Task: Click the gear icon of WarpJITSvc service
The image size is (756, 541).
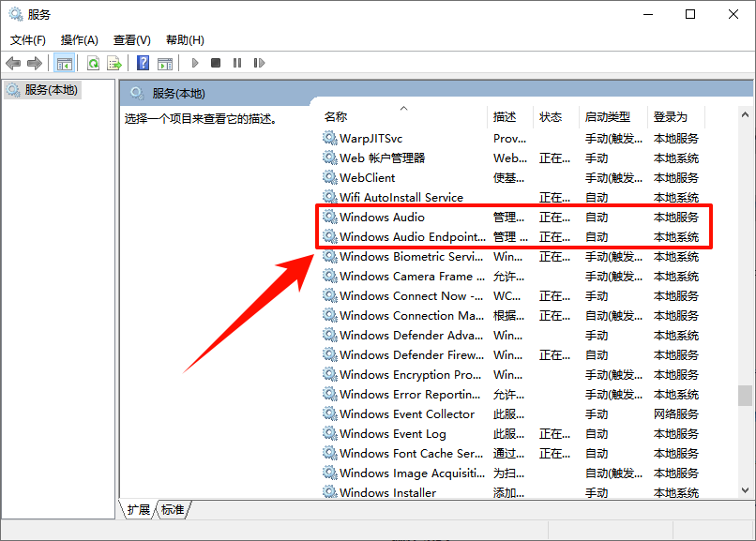Action: point(330,138)
